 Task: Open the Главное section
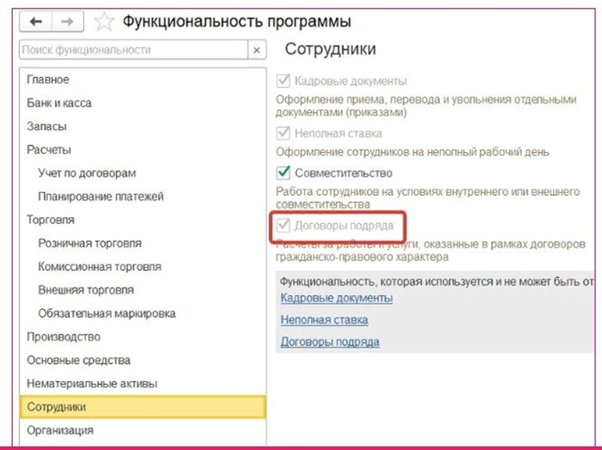pyautogui.click(x=48, y=79)
